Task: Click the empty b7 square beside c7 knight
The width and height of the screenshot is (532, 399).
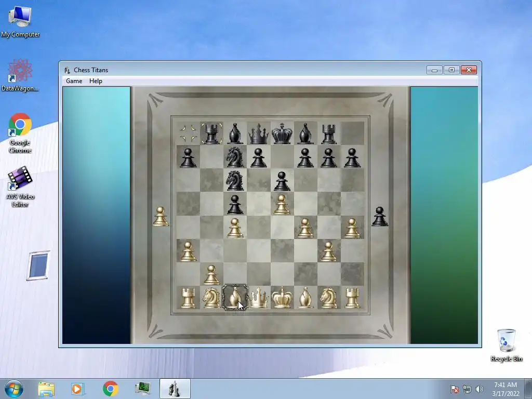Action: (212, 157)
